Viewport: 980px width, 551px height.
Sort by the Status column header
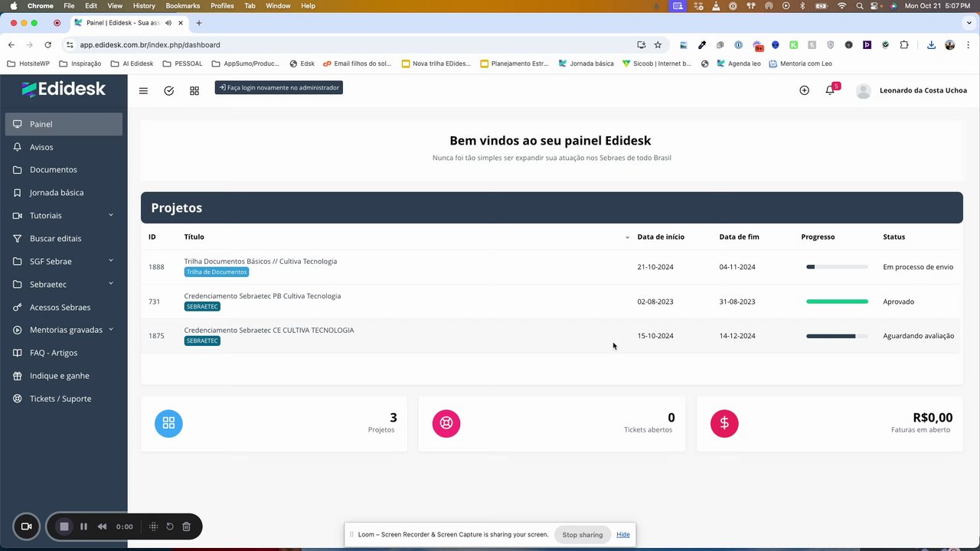pyautogui.click(x=893, y=237)
